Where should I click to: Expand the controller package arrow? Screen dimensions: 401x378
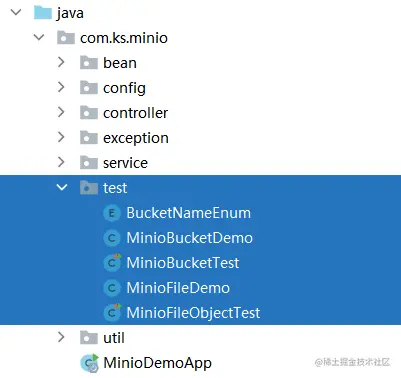tap(61, 112)
